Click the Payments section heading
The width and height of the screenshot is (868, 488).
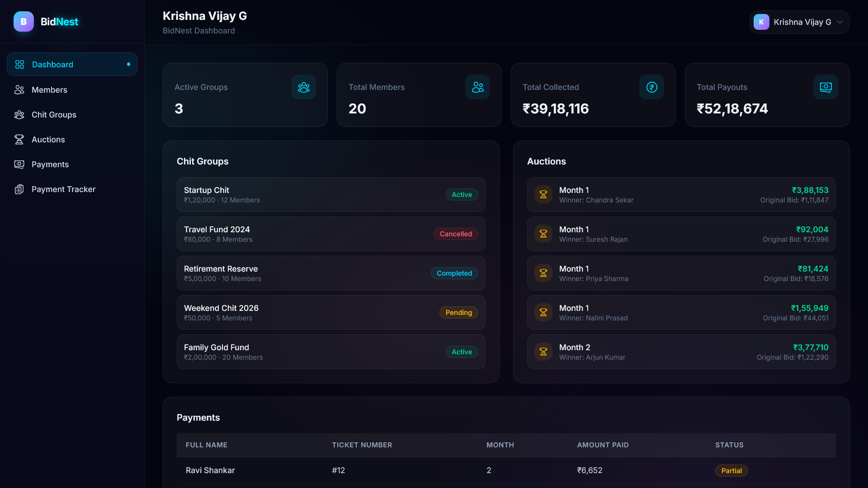click(x=198, y=418)
